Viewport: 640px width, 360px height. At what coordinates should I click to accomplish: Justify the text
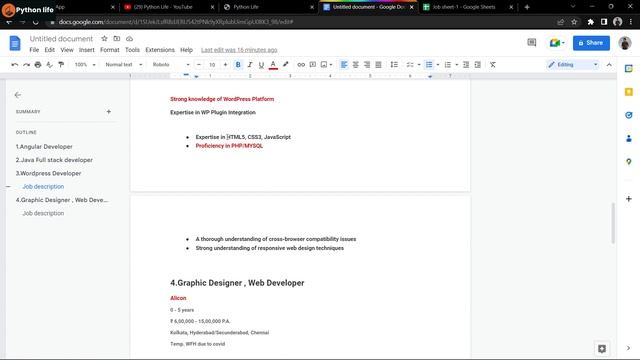(378, 64)
